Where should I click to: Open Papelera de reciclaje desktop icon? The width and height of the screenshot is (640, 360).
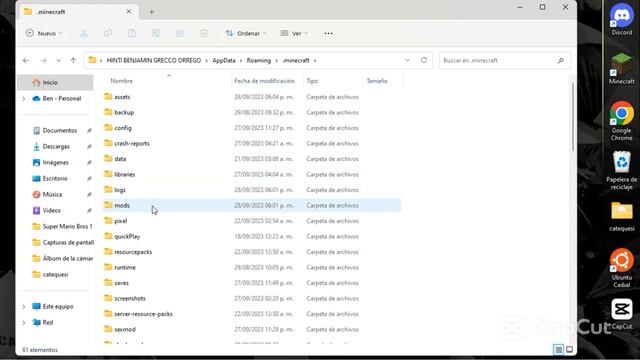pos(622,170)
